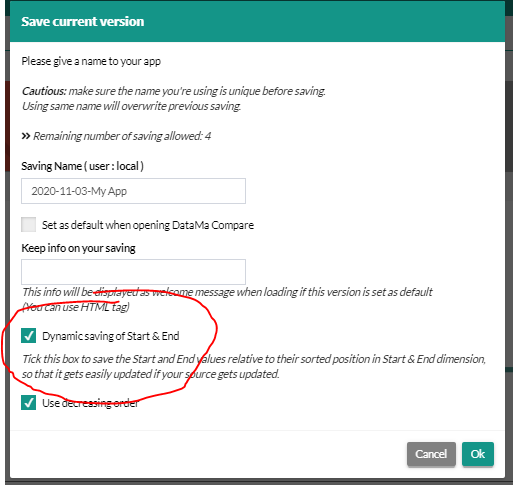Click the 'Dynamic saving of Start & End' label
Viewport: 513px width, 485px height.
111,336
